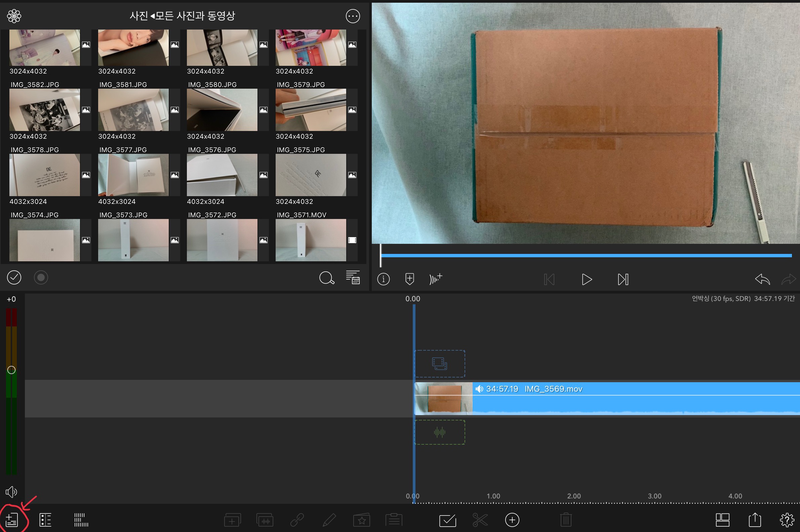Open the layout panels icon
Image resolution: width=800 pixels, height=532 pixels.
point(722,520)
